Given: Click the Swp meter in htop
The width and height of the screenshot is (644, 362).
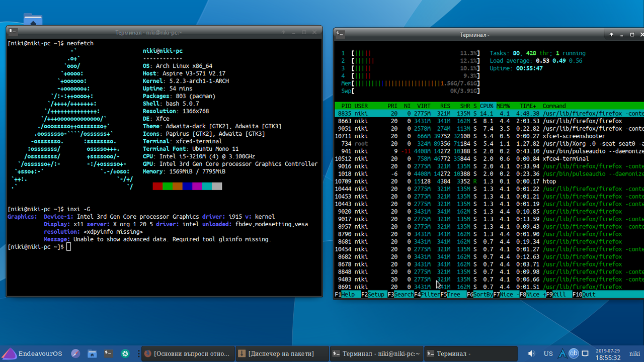Looking at the screenshot, I should click(410, 91).
